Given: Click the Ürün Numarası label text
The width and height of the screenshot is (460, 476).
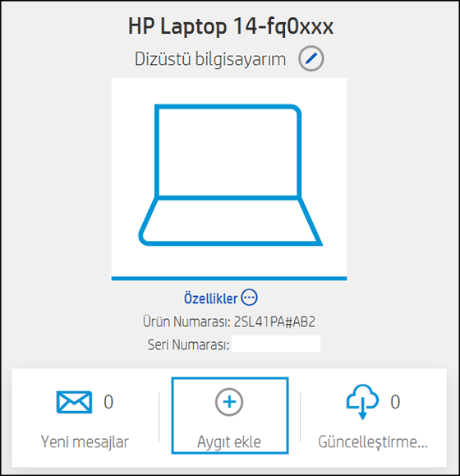Looking at the screenshot, I should pos(187,321).
